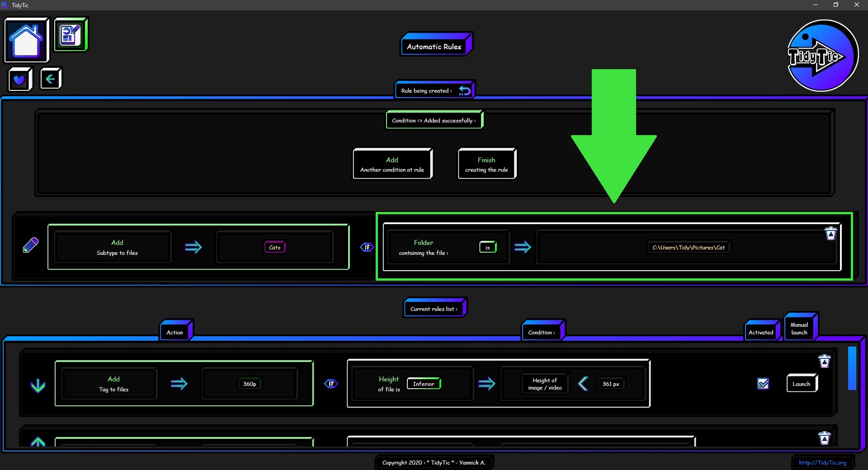
Task: Click the arrow after Folder containing the file
Action: (x=523, y=247)
